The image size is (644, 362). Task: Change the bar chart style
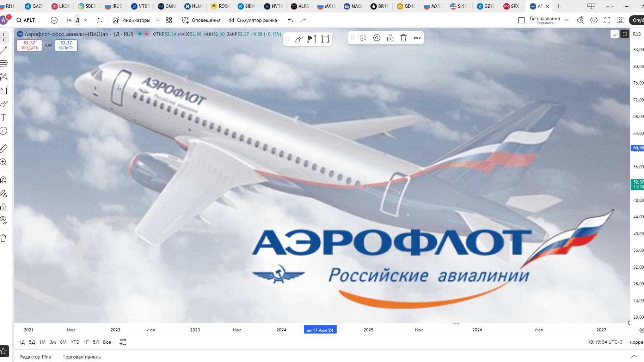click(x=100, y=20)
